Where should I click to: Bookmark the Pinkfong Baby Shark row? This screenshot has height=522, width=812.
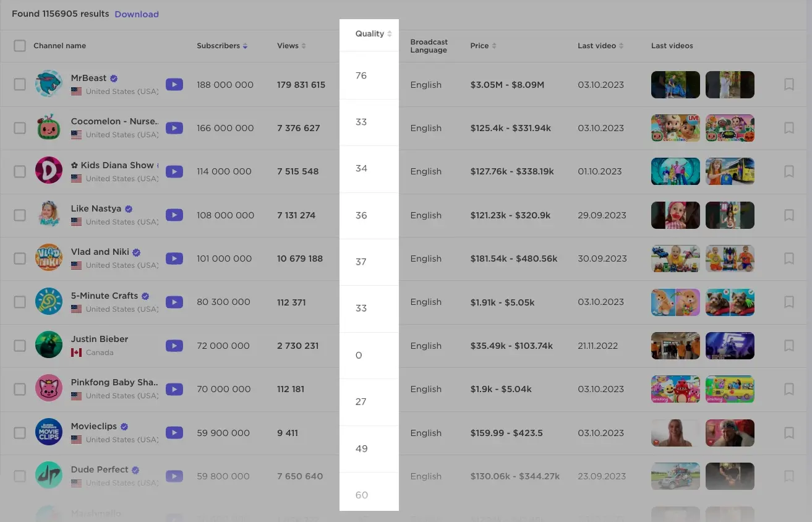click(x=788, y=389)
